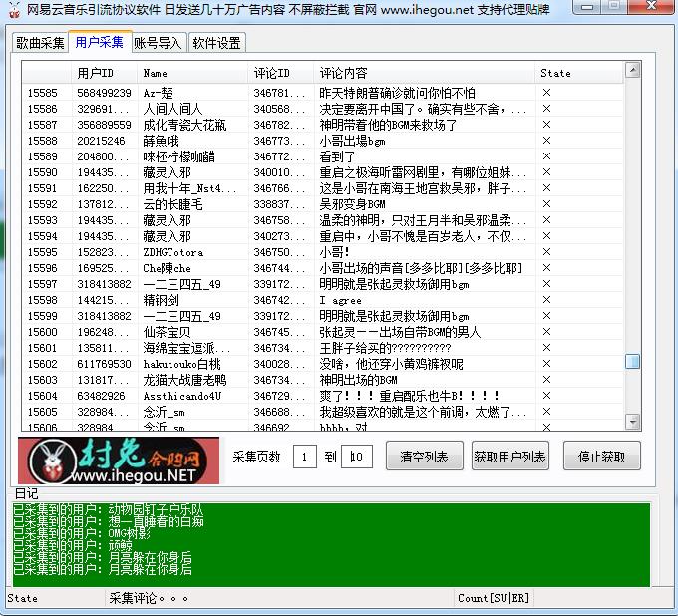
Task: Click the X state icon in row 15590
Action: click(546, 172)
